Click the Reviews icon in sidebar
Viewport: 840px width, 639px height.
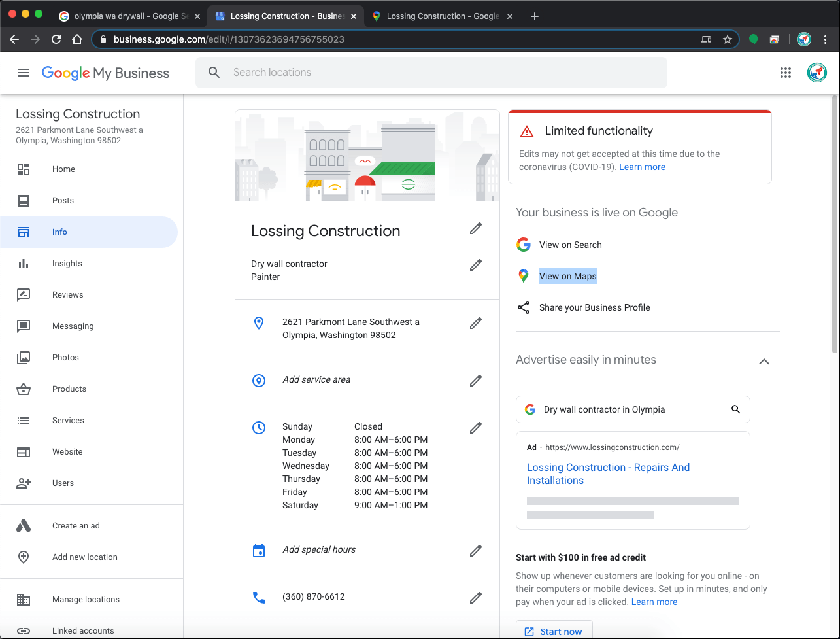click(x=24, y=295)
